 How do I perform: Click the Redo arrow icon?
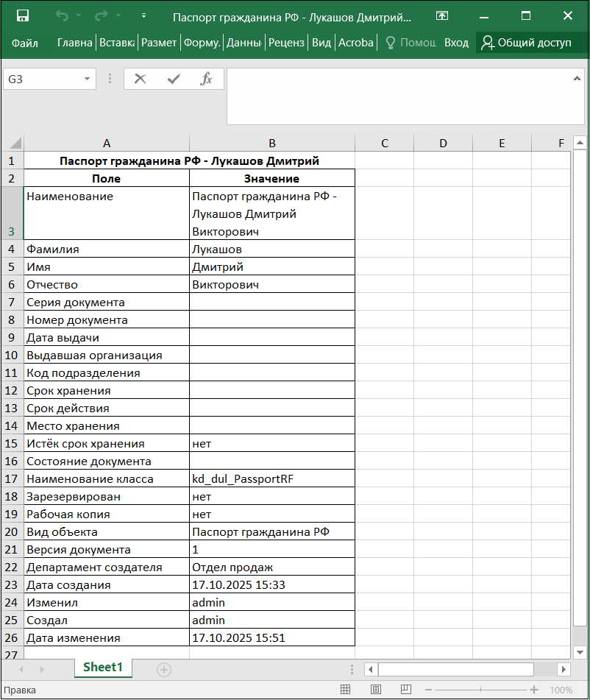click(102, 16)
